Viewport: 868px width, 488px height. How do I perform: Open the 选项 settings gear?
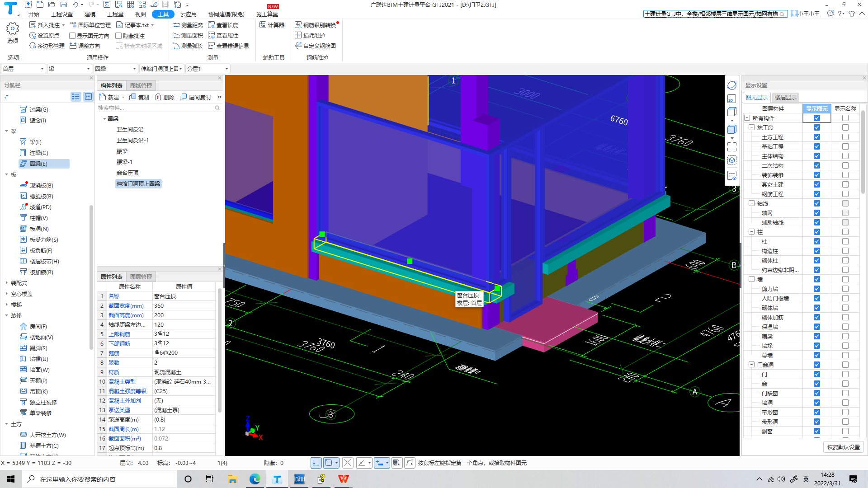point(13,33)
